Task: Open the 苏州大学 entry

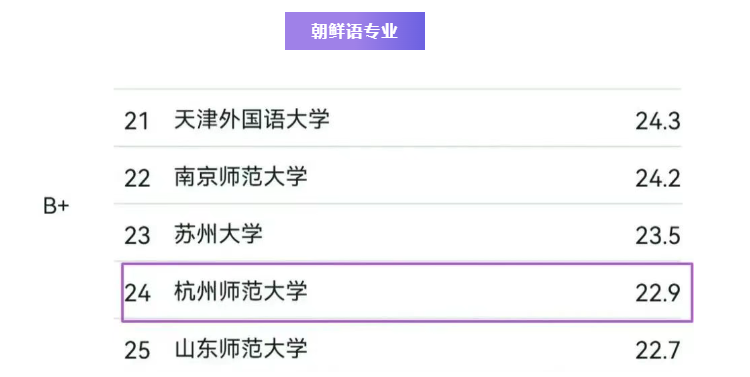Action: point(397,233)
